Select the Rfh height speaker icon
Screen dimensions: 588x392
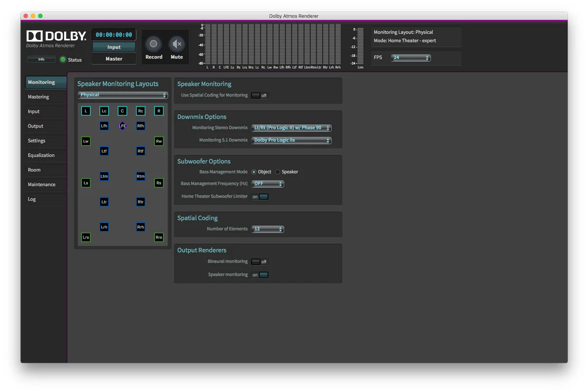click(x=141, y=126)
